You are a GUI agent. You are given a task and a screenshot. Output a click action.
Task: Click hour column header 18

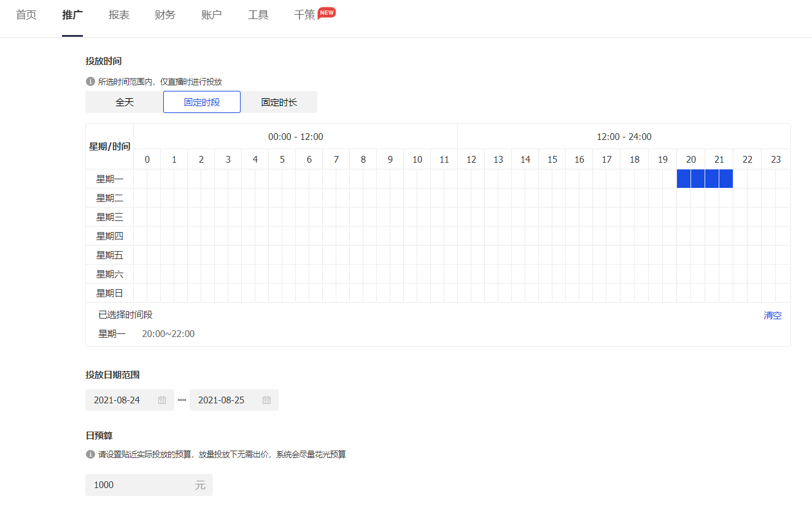(x=635, y=160)
